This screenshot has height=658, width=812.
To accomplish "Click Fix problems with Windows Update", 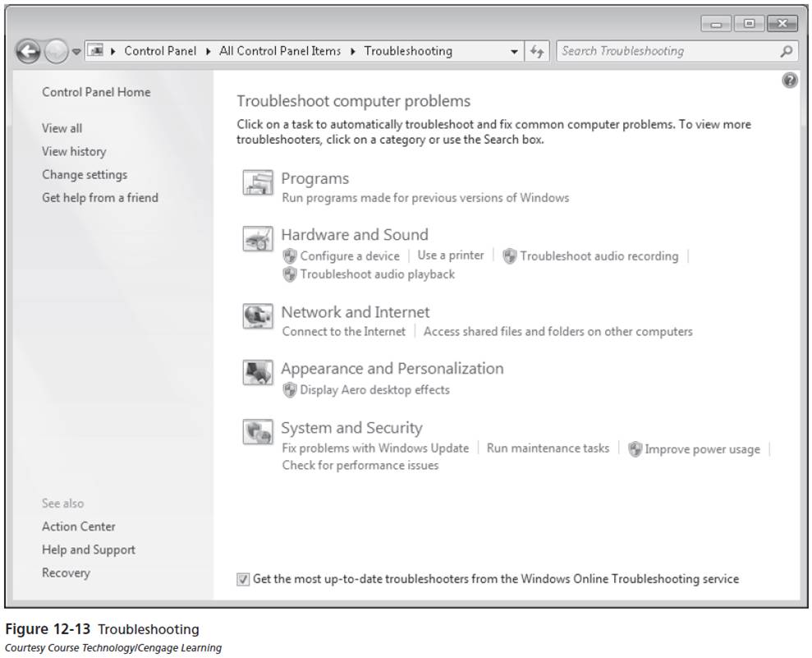I will [375, 449].
